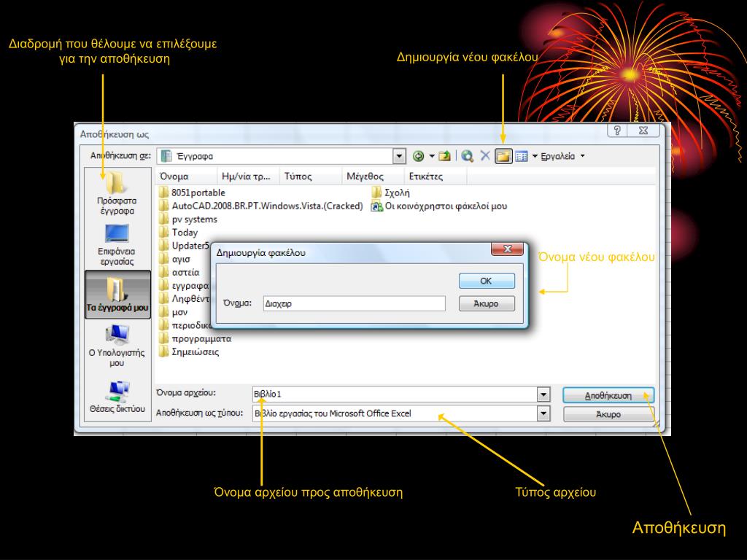Select Τα έγγραφά μου in places bar
747x560 pixels.
click(x=117, y=295)
